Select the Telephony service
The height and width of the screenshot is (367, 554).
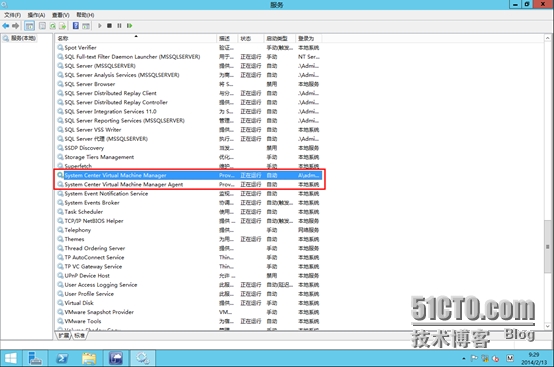189,230
